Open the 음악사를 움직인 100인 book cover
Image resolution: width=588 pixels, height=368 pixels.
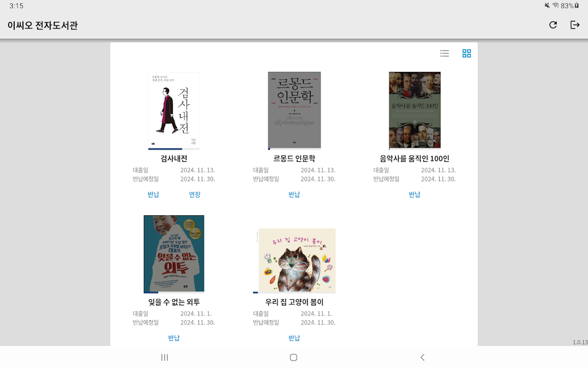tap(415, 111)
